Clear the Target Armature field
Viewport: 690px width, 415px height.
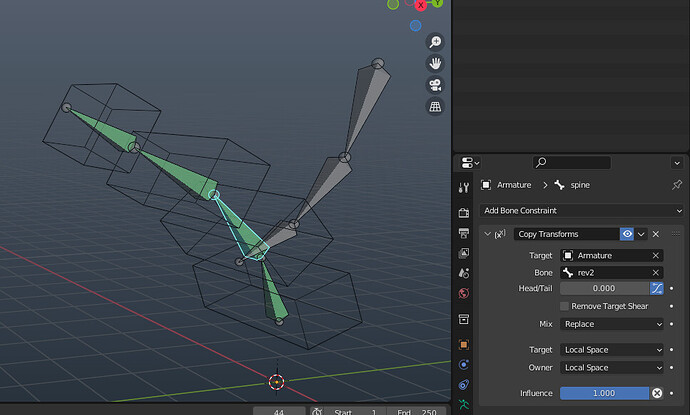[656, 255]
